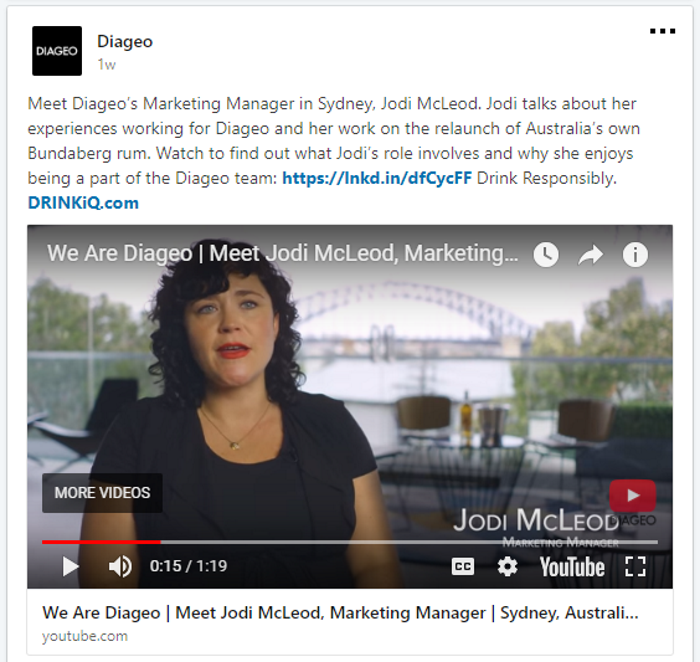Click the Diageo company name

point(125,42)
